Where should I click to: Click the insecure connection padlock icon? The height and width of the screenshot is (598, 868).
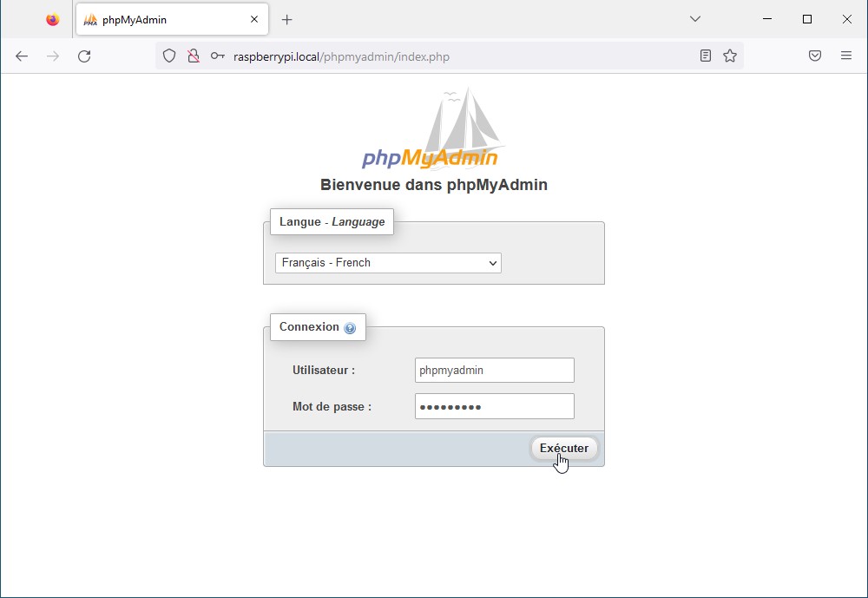[194, 56]
